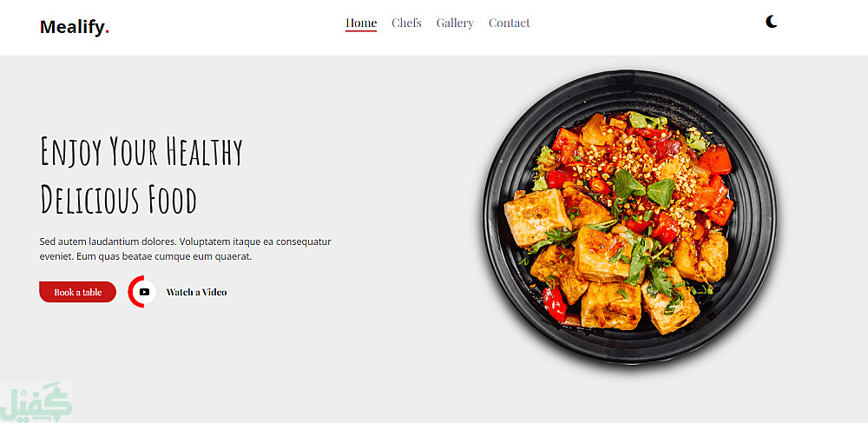
Task: Click the YouTube play icon
Action: click(x=144, y=292)
